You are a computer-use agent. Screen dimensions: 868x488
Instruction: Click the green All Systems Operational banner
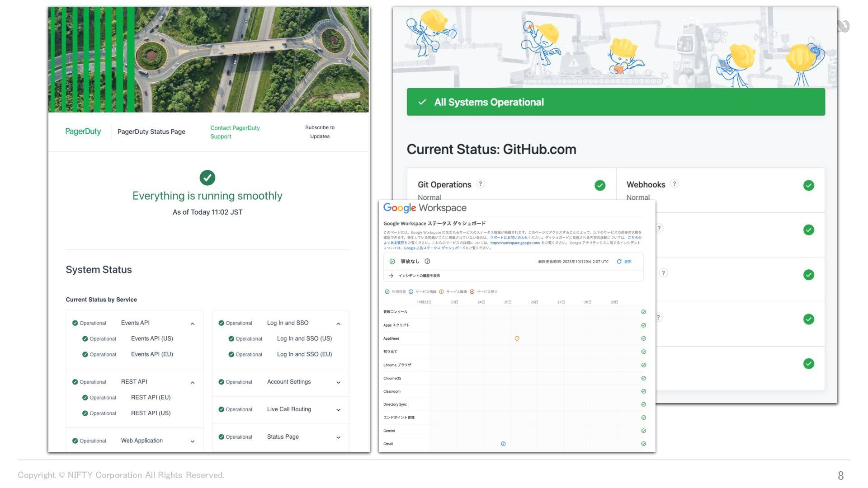click(616, 102)
